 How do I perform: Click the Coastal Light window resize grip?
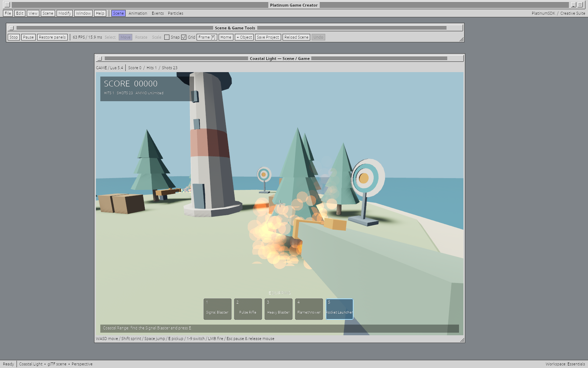pyautogui.click(x=462, y=340)
